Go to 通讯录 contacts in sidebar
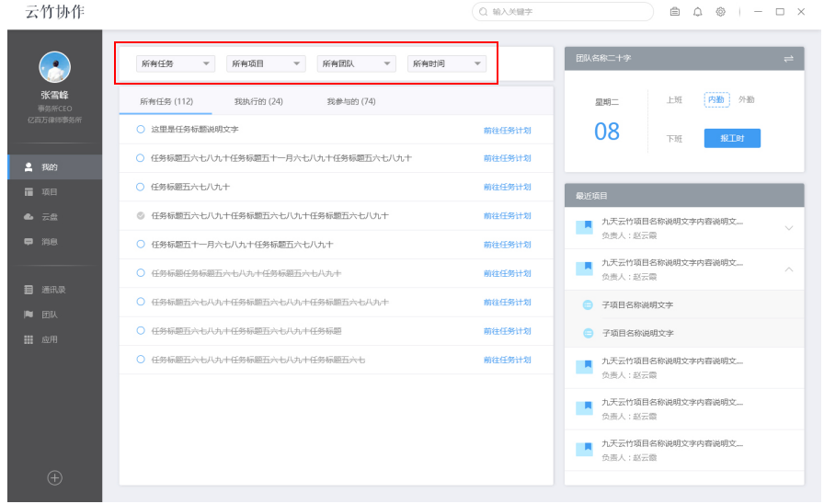Screen dimensions: 824x504 click(29, 290)
